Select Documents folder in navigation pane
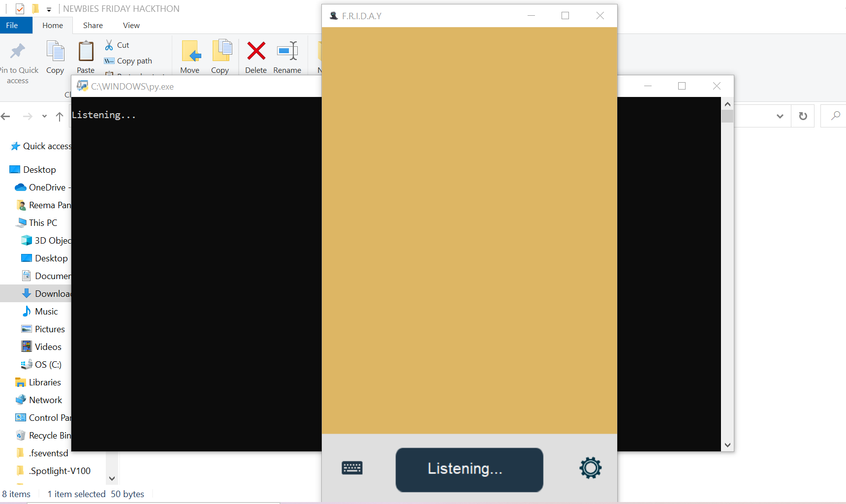 (x=46, y=276)
